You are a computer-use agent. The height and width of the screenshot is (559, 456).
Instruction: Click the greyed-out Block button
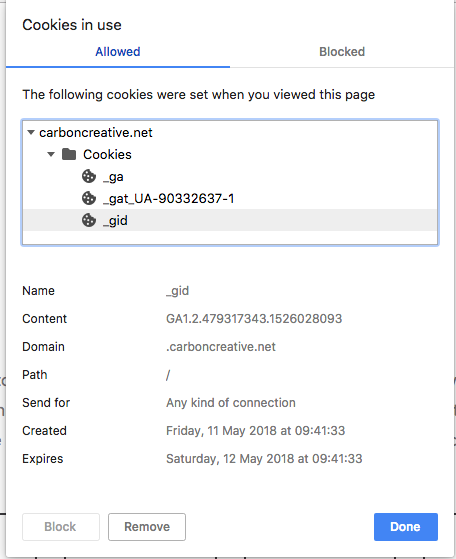61,527
